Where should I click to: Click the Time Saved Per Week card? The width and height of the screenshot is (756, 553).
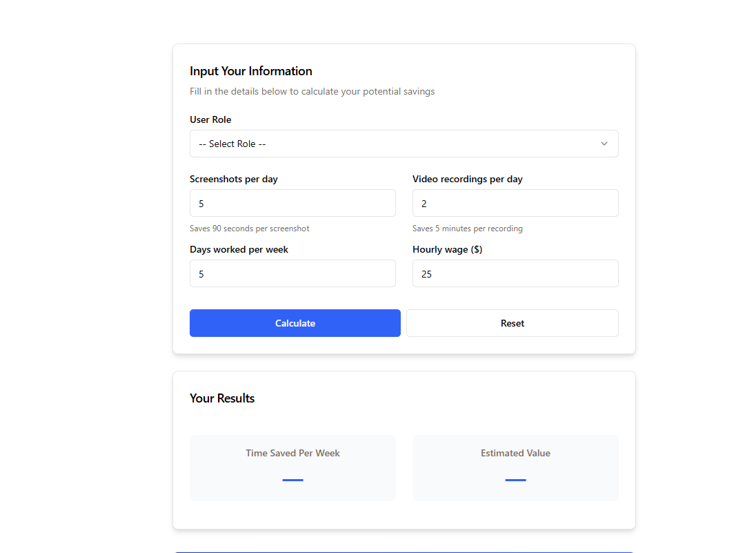point(292,467)
